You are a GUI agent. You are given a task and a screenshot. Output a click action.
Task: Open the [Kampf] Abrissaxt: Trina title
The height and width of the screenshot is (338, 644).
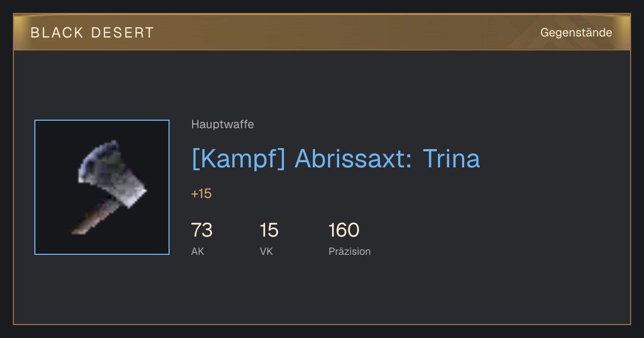[335, 159]
